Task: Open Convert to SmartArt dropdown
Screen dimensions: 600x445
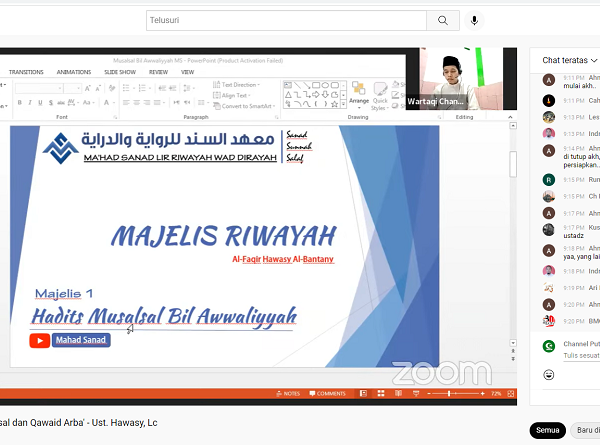Action: [x=244, y=106]
